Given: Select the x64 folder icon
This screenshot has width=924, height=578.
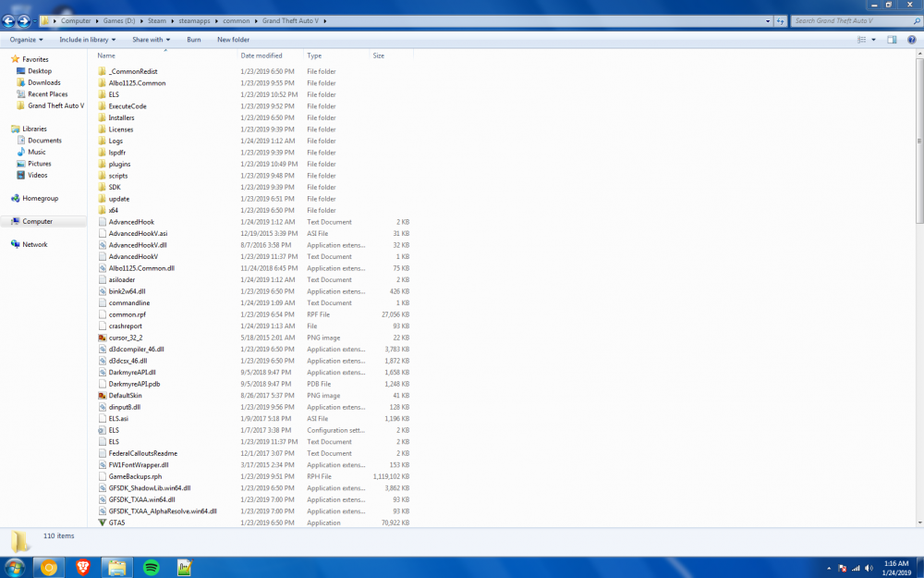Looking at the screenshot, I should click(102, 210).
